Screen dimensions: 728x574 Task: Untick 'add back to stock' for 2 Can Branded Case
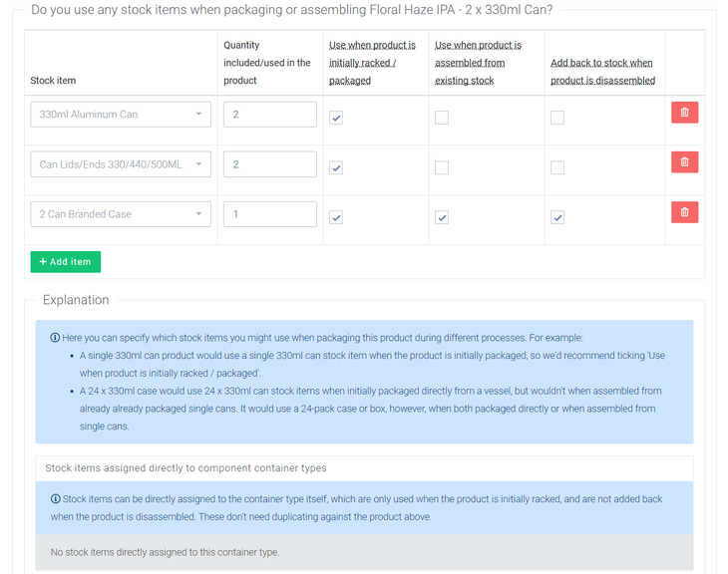[x=557, y=217]
